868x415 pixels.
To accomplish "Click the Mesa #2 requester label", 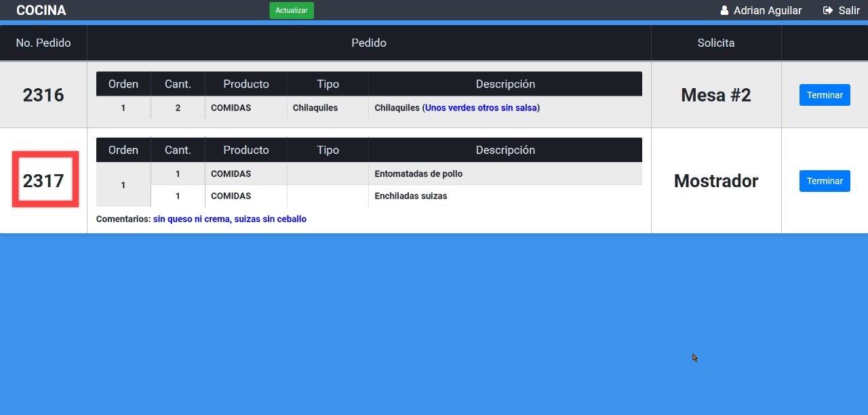I will (716, 95).
